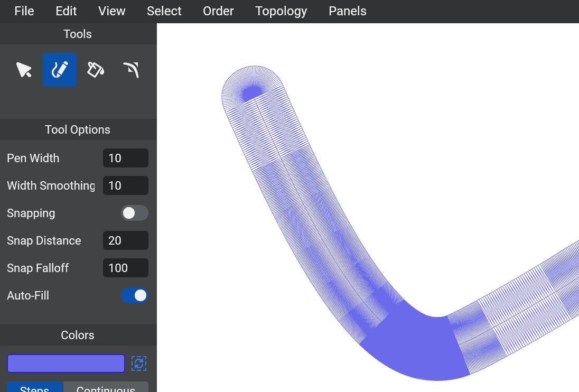
Task: Select the pencil sketch tool
Action: 60,70
